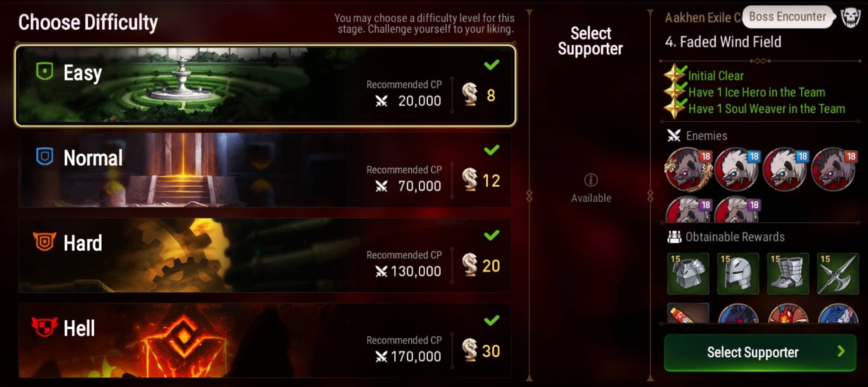Click the Boss Encounter tooltip label

tap(788, 17)
